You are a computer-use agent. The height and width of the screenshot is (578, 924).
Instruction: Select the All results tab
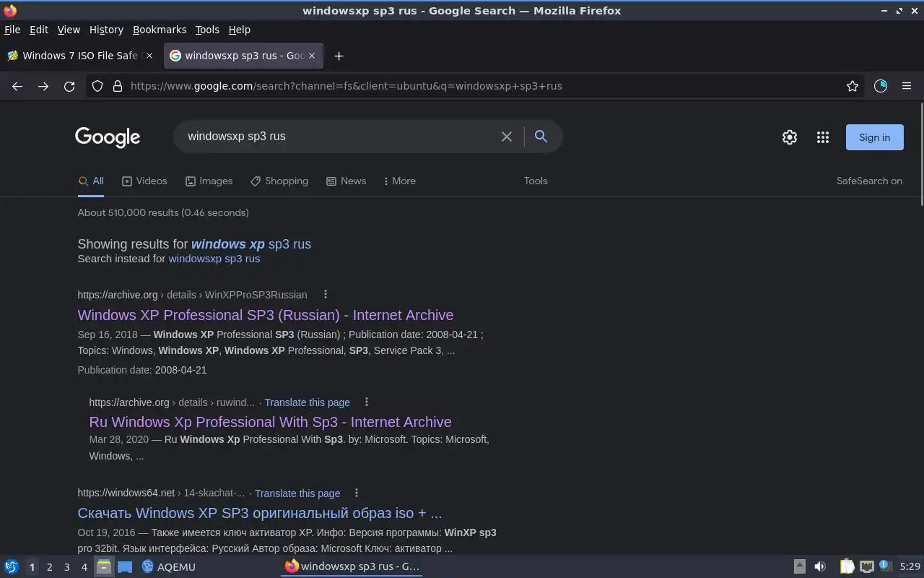pyautogui.click(x=91, y=181)
